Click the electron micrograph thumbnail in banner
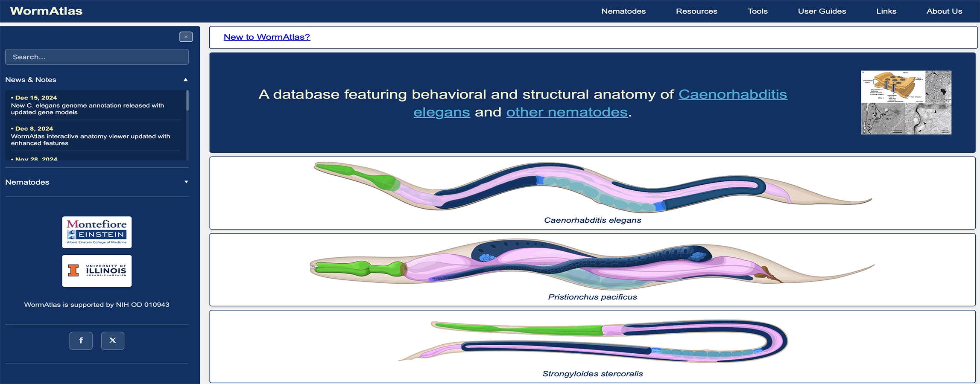 pos(906,102)
